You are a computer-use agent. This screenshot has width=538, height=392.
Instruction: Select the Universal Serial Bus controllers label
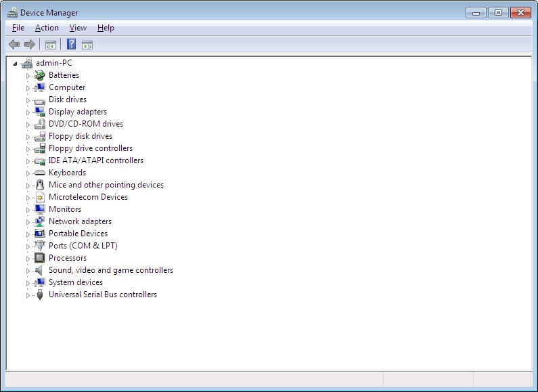tap(103, 295)
